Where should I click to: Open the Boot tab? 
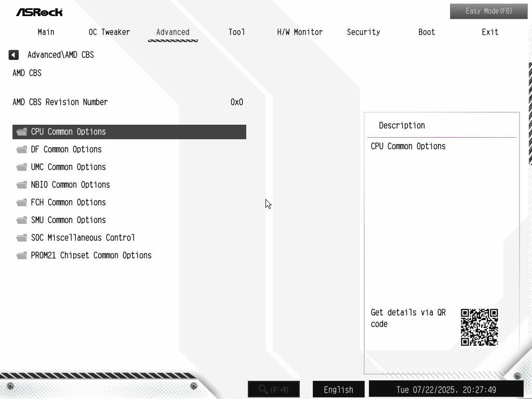coord(427,32)
